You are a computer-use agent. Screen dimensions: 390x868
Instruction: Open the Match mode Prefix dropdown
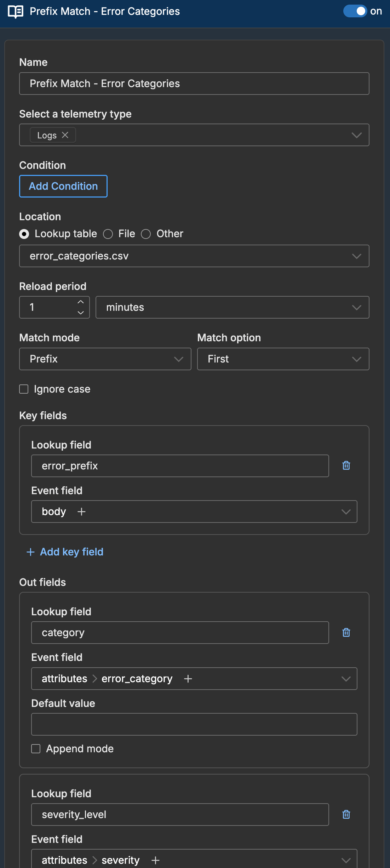[x=105, y=359]
